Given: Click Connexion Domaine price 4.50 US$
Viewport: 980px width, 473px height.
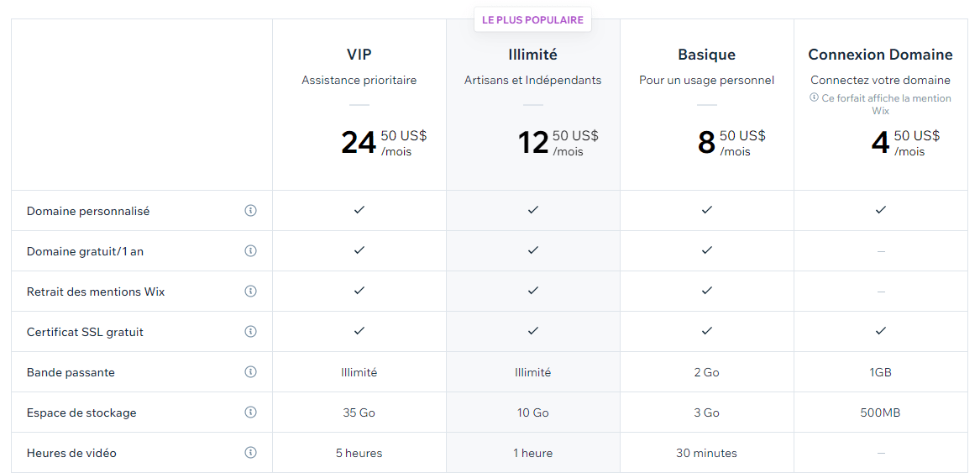Looking at the screenshot, I should click(x=905, y=143).
